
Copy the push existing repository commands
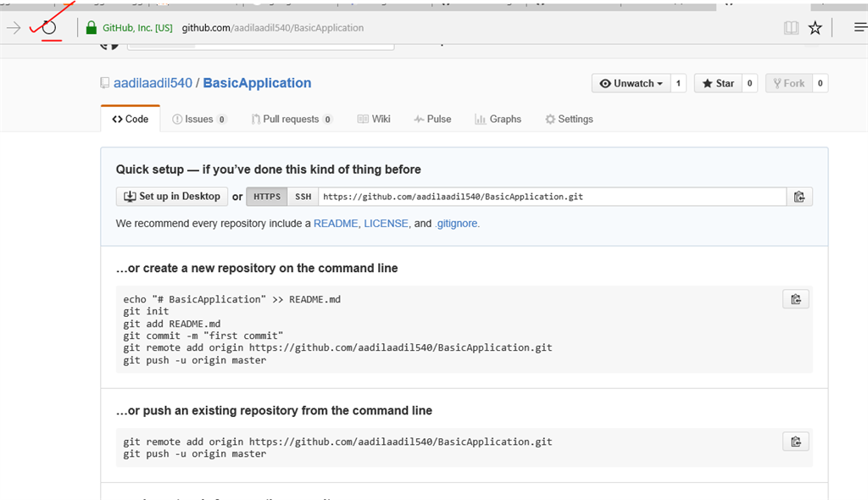(795, 442)
